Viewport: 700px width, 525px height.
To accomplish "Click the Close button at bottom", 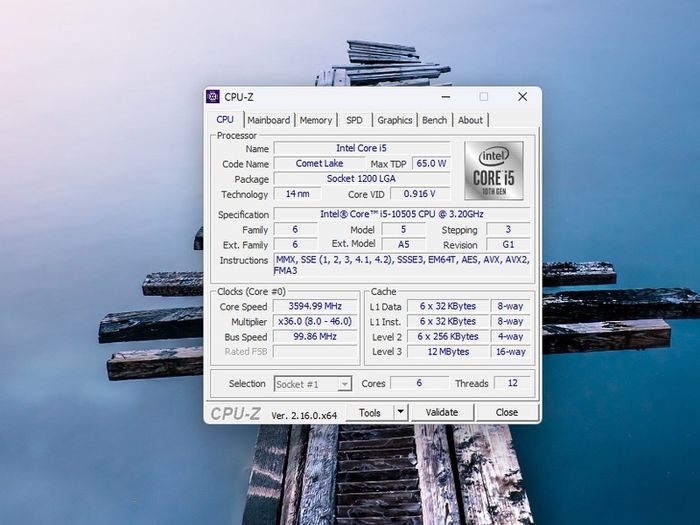I will point(507,412).
